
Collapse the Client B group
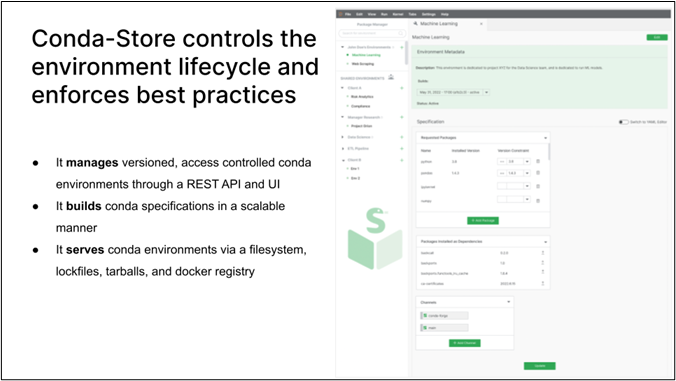tap(343, 160)
